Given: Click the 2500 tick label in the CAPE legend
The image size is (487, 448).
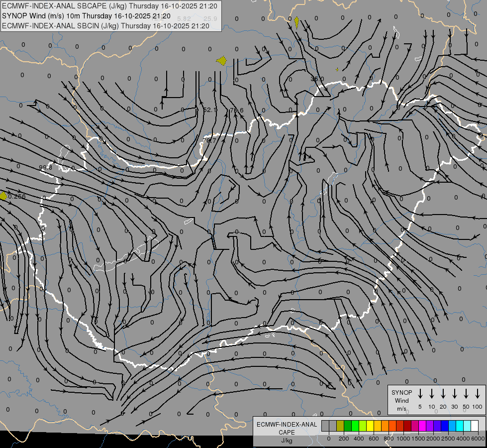Looking at the screenshot, I should [x=448, y=439].
